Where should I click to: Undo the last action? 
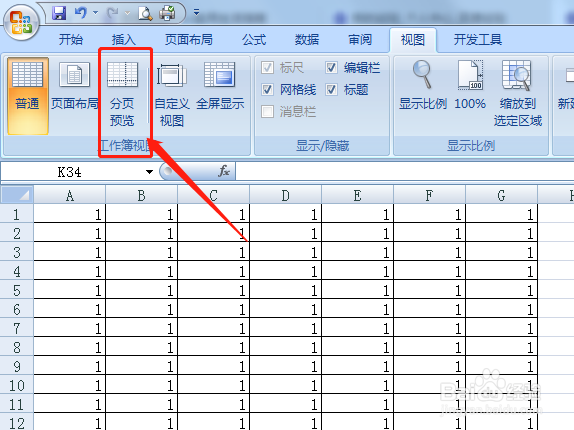click(81, 13)
